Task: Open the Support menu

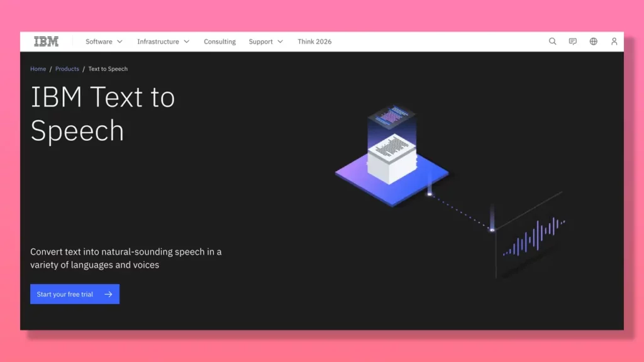Action: (x=261, y=41)
